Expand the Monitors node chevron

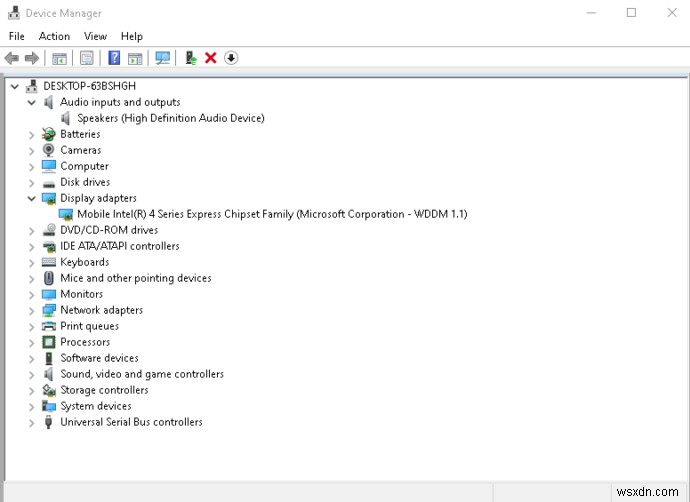click(x=32, y=295)
